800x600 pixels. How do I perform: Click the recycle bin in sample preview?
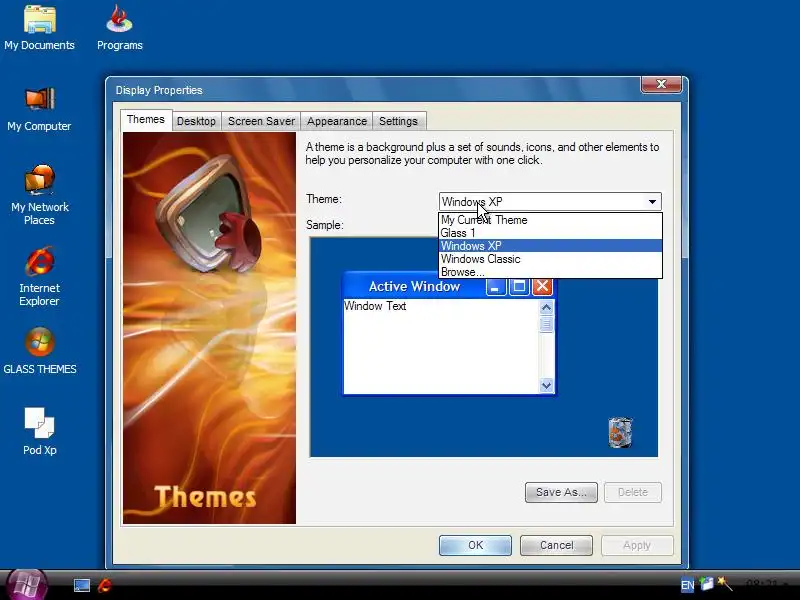[620, 433]
